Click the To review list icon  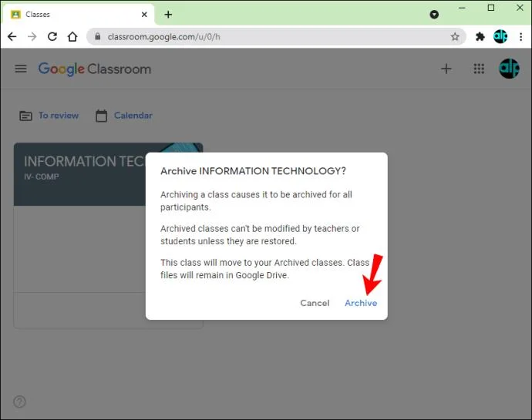[x=25, y=116]
